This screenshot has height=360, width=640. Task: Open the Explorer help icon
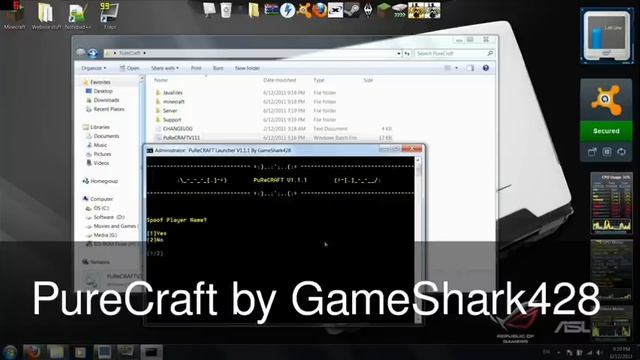pos(485,68)
